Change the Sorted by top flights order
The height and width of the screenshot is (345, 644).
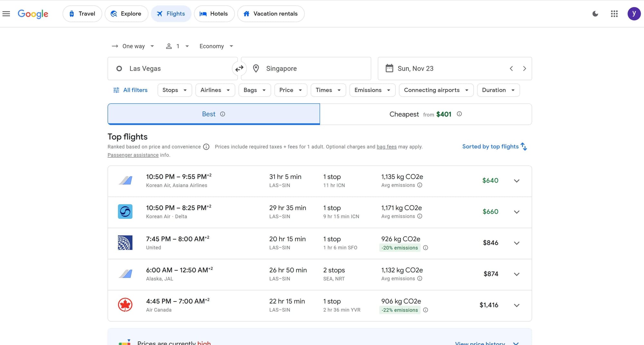coord(494,147)
